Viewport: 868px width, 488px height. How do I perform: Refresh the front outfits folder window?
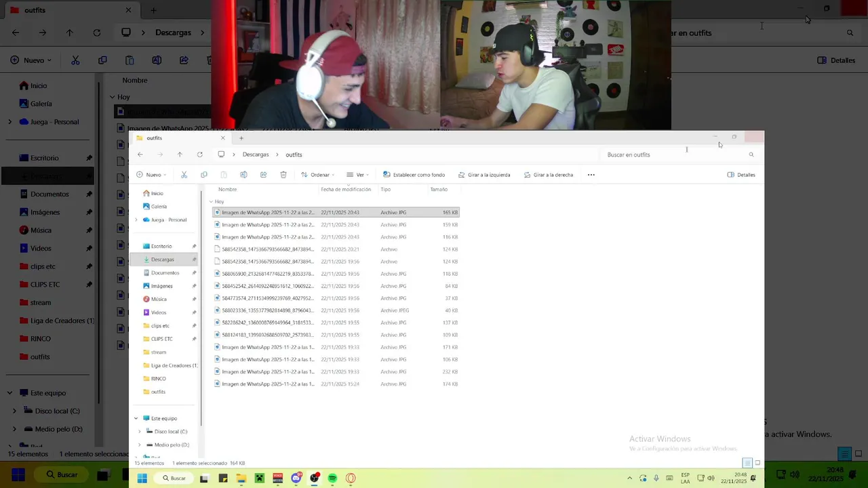199,155
